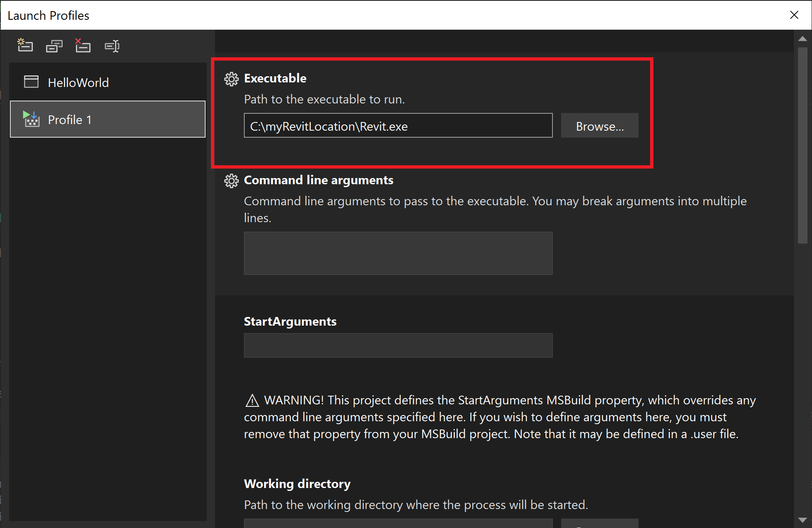Click the warning triangle icon
The image size is (812, 528).
tap(252, 400)
